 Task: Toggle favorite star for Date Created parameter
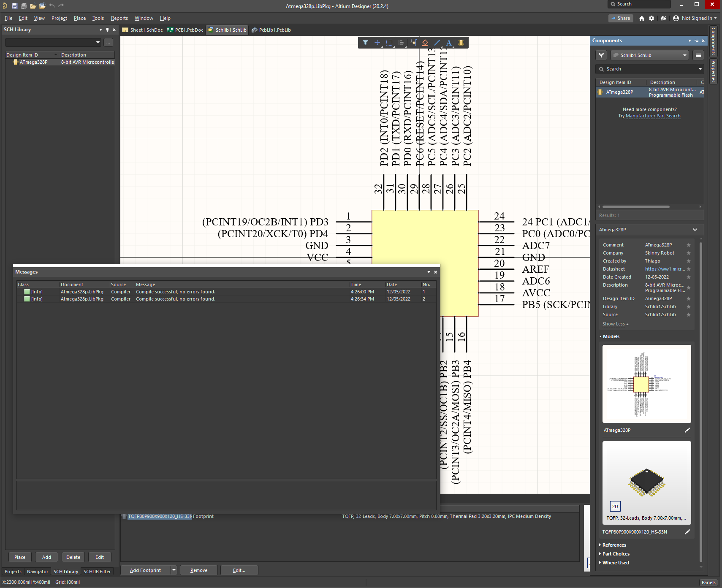(689, 277)
